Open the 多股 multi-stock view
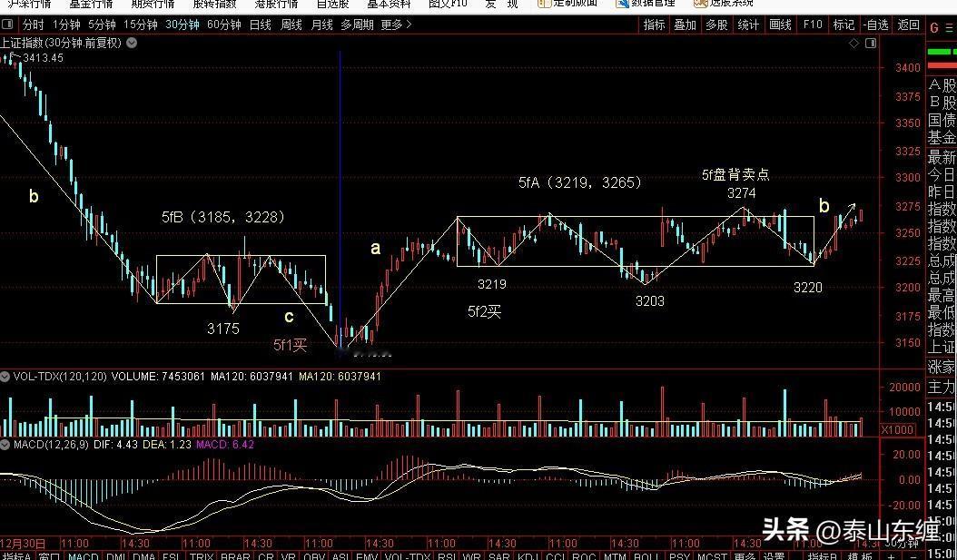This screenshot has height=560, width=957. click(x=716, y=25)
